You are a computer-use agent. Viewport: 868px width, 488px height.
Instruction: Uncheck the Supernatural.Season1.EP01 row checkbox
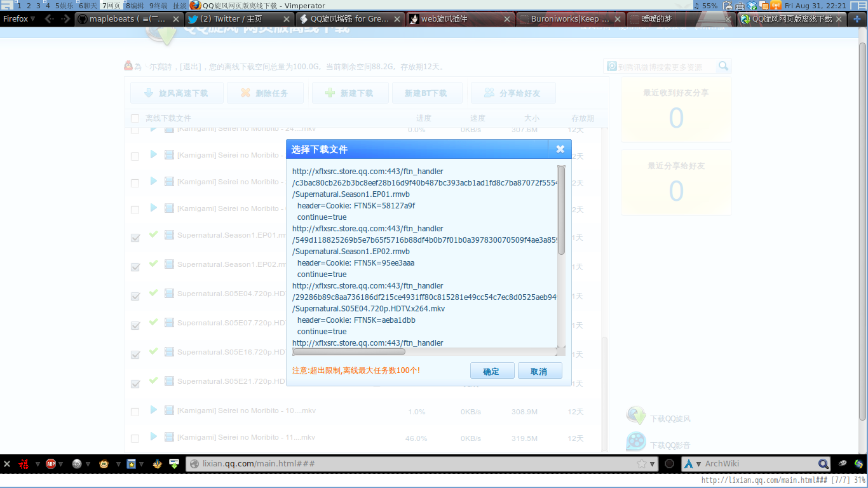click(x=135, y=238)
